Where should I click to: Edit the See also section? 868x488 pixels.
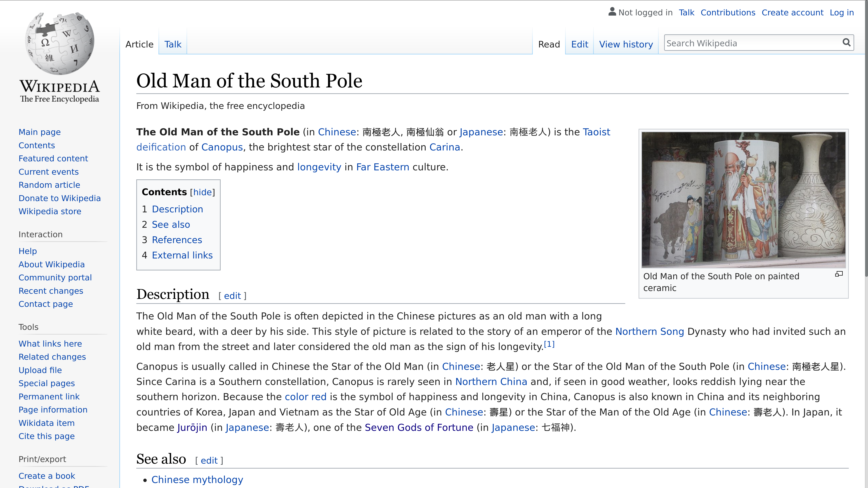[x=209, y=460]
